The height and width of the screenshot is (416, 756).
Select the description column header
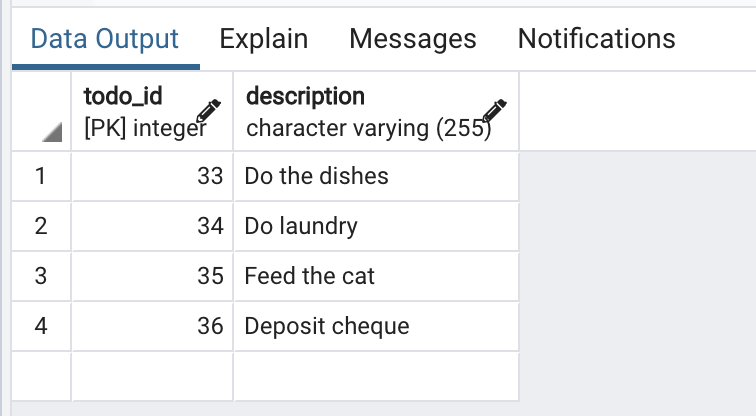(x=377, y=112)
